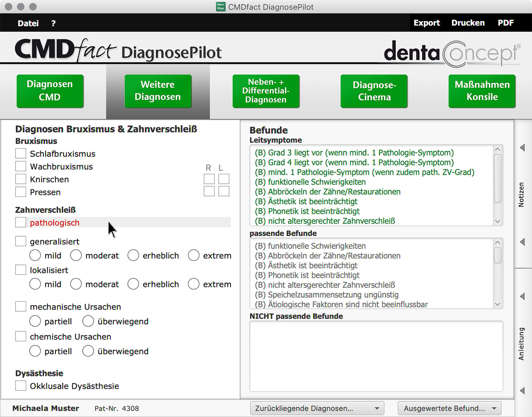Screen dimensions: 532x417
Task: Open the Diagnosen CMD section
Action: [x=50, y=91]
